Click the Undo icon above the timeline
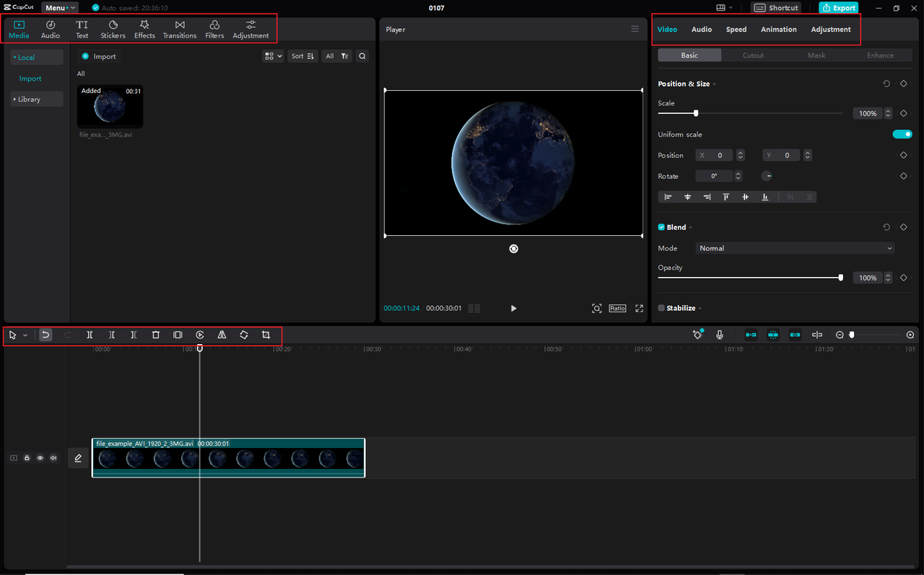924x575 pixels. [x=45, y=335]
